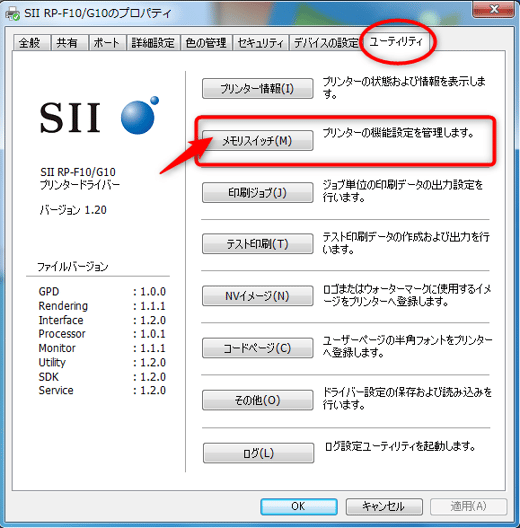Switch to the 全般 tab
This screenshot has height=528, width=520.
pos(32,43)
